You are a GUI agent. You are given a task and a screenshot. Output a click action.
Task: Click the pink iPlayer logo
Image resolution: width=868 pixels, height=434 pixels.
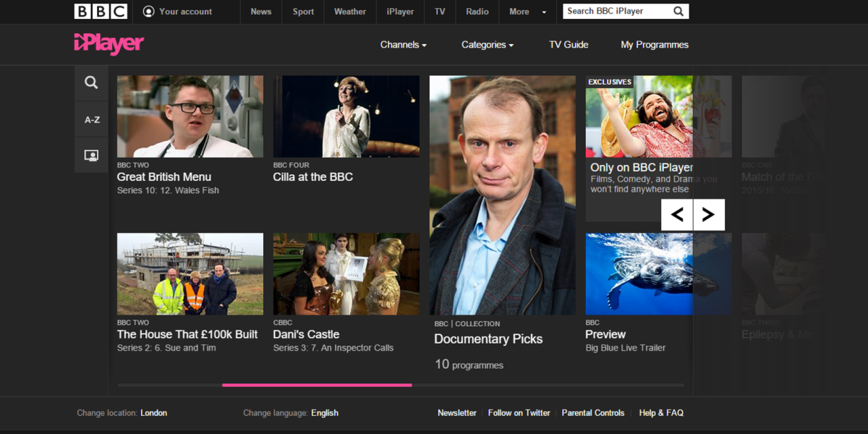point(109,44)
